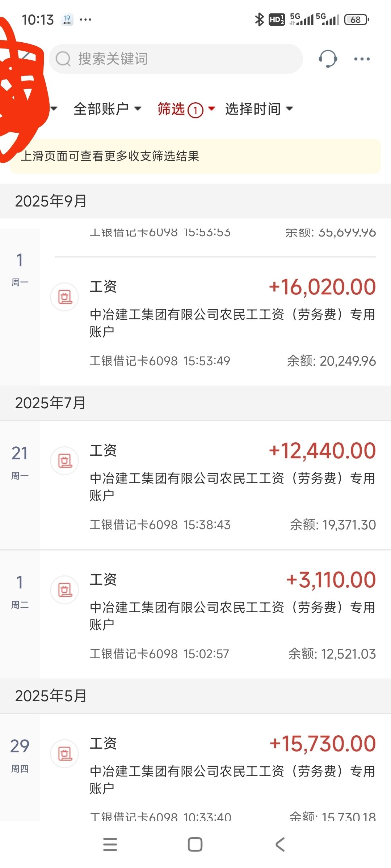Tap salary icon beside +15,730.00 entry
The width and height of the screenshot is (391, 868).
(65, 754)
